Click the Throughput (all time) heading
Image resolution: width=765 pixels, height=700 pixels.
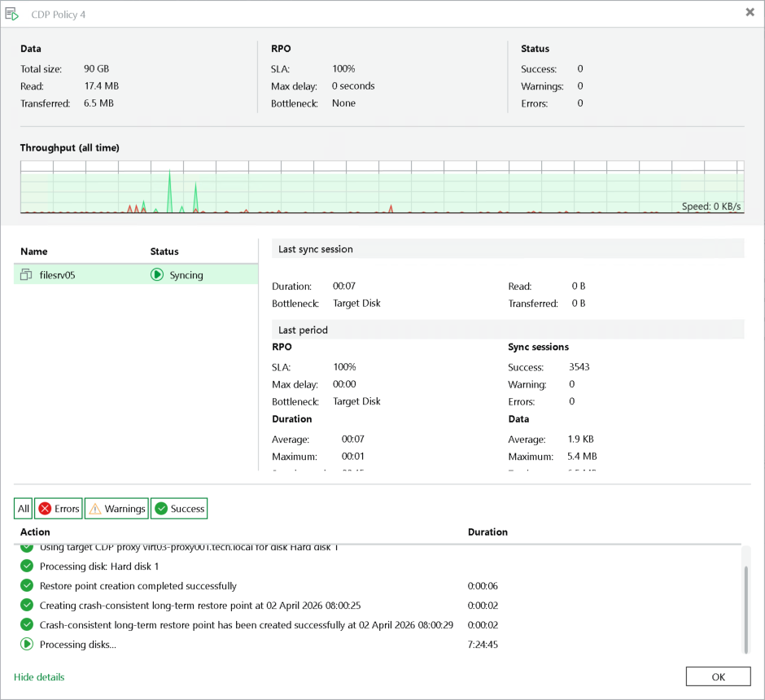(x=70, y=148)
